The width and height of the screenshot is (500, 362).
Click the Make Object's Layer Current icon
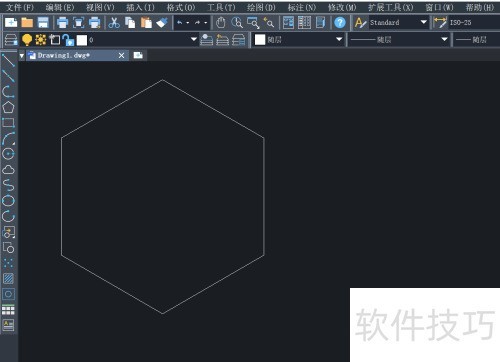tap(207, 40)
